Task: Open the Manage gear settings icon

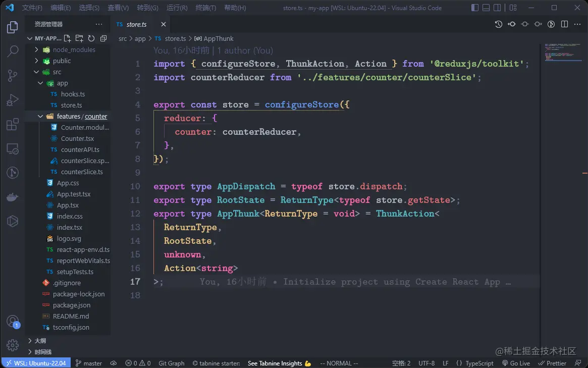Action: (13, 345)
